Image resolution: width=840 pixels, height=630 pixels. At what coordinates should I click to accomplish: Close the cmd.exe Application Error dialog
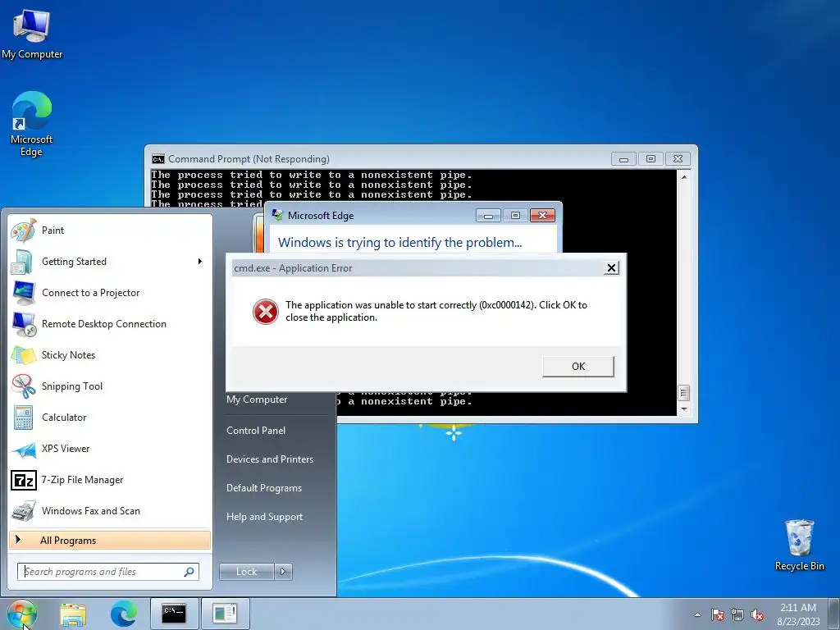[611, 268]
